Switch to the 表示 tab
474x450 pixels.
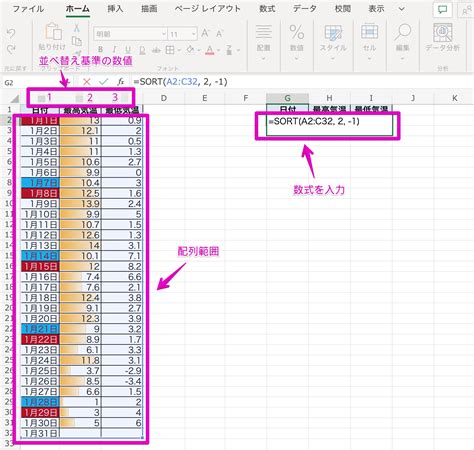(376, 8)
